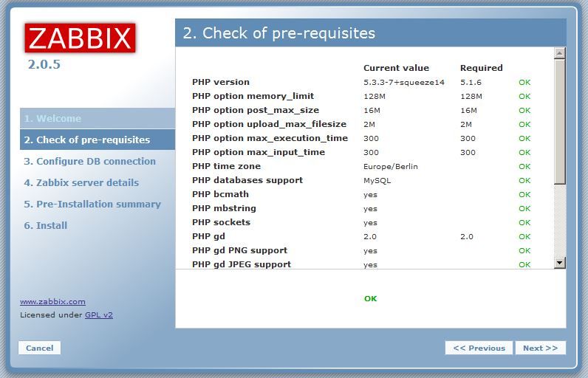This screenshot has width=588, height=378.
Task: Click the scrollbar down arrow
Action: coord(559,263)
